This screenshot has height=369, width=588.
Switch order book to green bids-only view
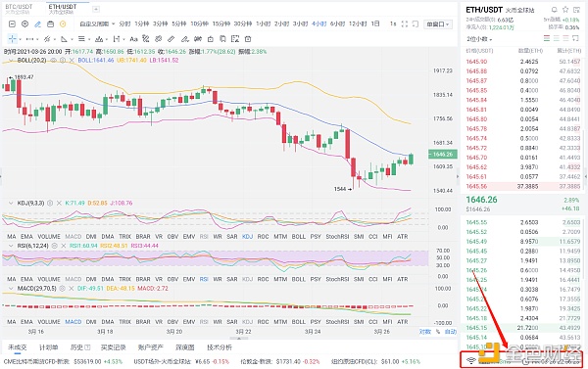pyautogui.click(x=557, y=38)
